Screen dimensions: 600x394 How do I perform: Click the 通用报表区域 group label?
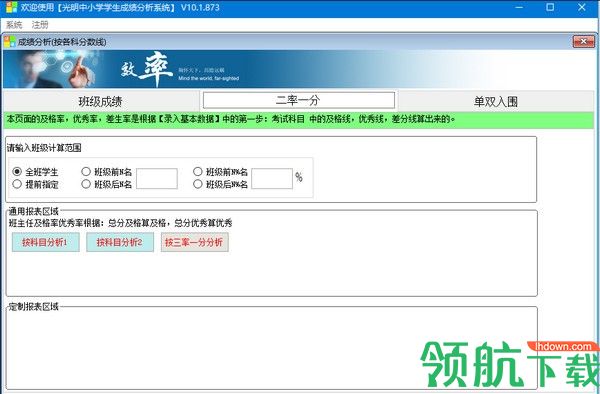click(34, 211)
